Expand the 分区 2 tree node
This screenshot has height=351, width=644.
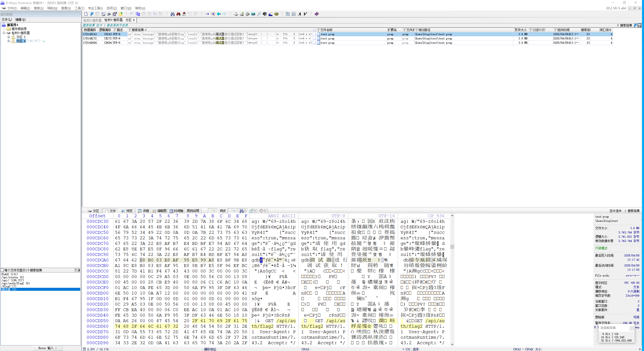9,37
